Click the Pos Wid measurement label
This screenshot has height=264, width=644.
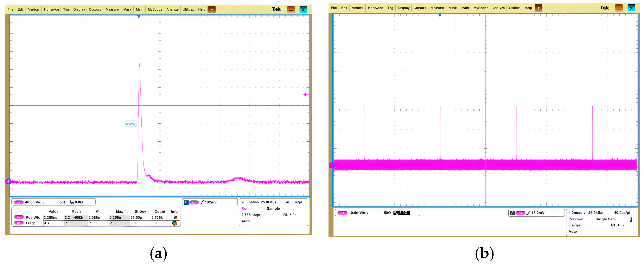(x=33, y=217)
